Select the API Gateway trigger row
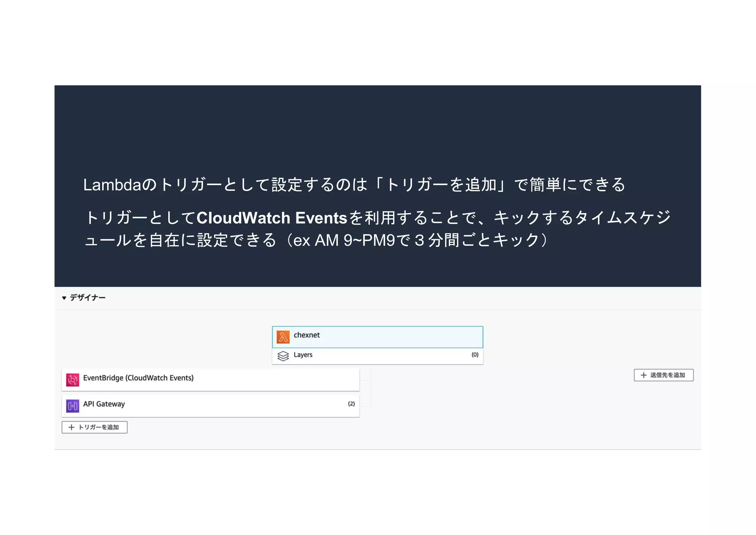Screen dimensions: 756x535 click(210, 406)
